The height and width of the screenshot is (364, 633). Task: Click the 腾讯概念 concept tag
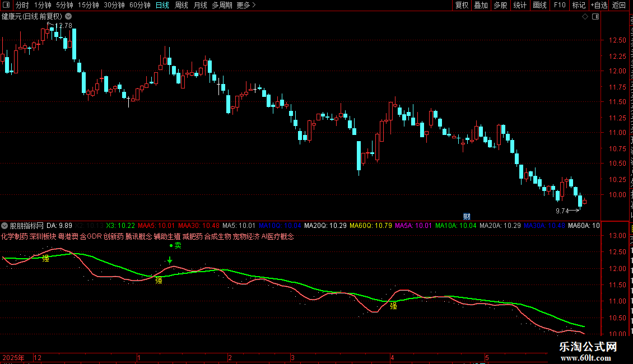138,236
